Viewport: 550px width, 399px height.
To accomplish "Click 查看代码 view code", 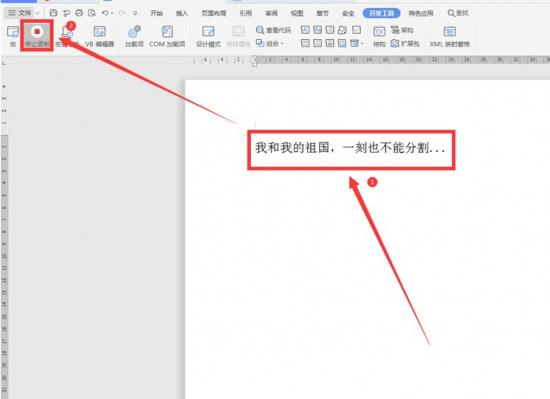I will [274, 30].
